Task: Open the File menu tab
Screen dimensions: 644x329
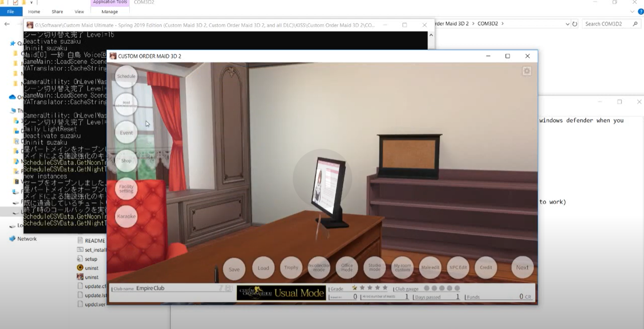Action: pyautogui.click(x=10, y=12)
